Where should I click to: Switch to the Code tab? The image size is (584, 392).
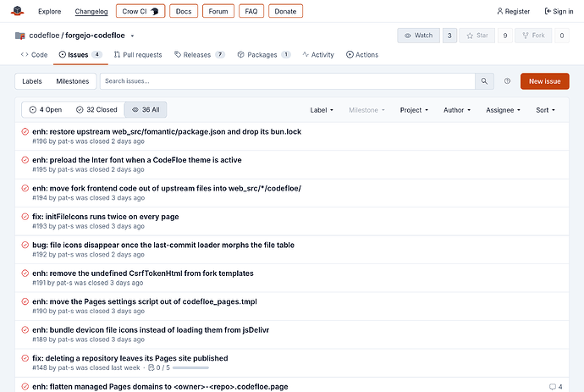[34, 55]
